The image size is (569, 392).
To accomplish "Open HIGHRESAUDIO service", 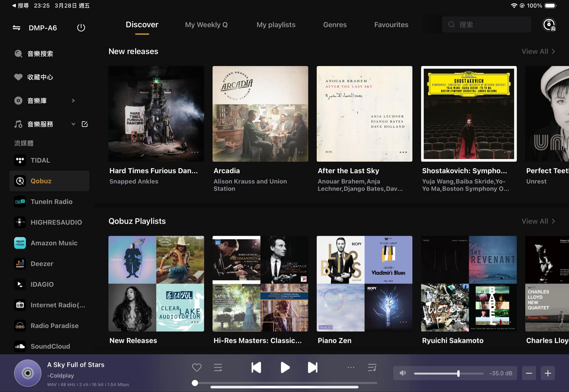I will tap(49, 222).
